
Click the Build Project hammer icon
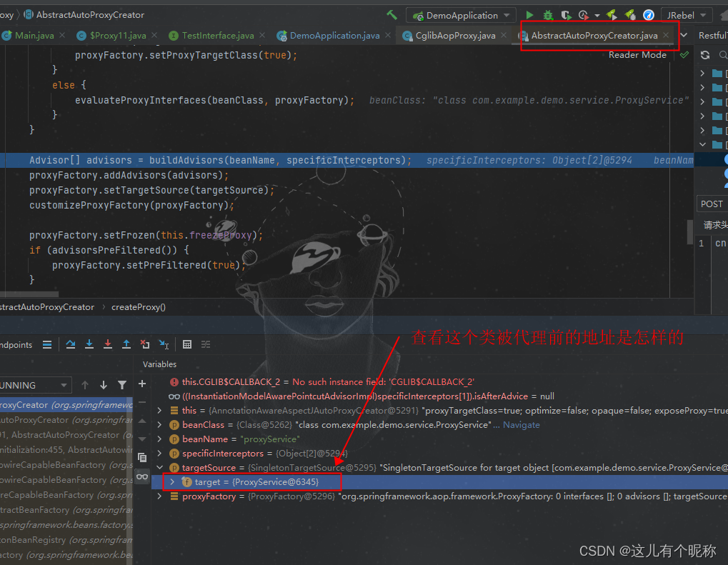pyautogui.click(x=392, y=15)
